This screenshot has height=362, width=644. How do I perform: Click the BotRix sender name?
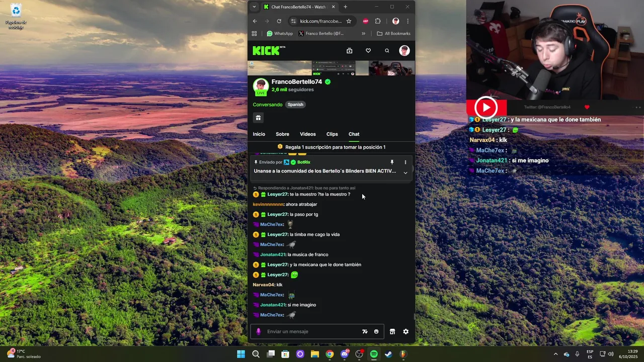tap(304, 162)
